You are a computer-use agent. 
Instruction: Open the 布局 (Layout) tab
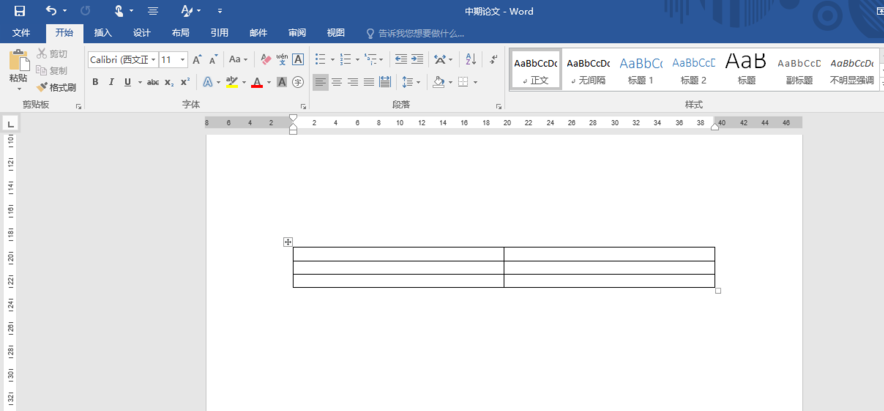[180, 33]
